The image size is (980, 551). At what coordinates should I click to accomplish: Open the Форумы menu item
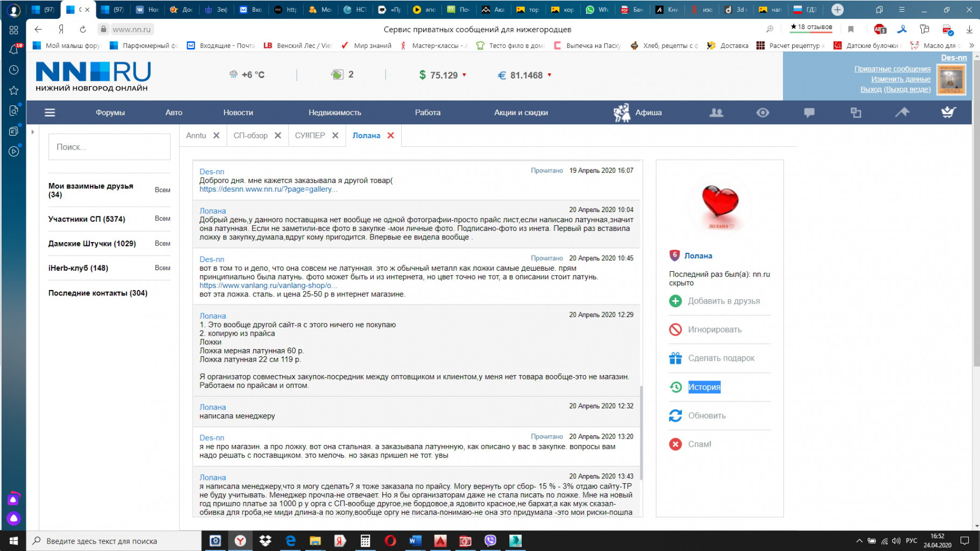(x=110, y=112)
